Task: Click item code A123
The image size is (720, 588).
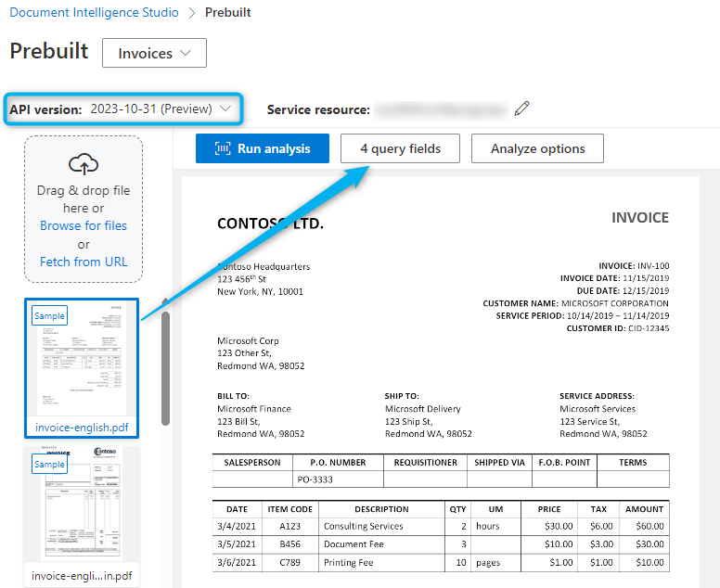Action: tap(289, 526)
